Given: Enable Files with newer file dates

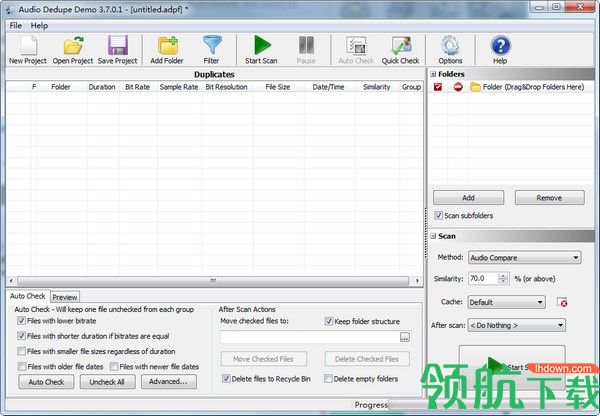Looking at the screenshot, I should click(114, 367).
